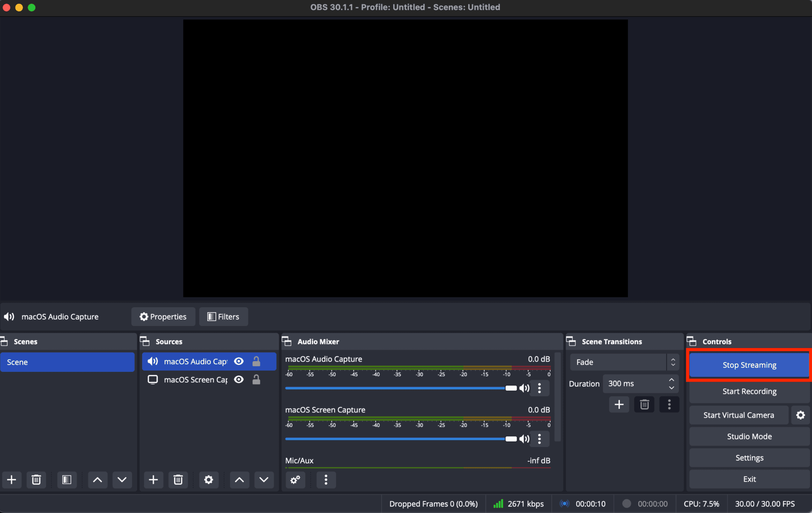This screenshot has height=513, width=812.
Task: Remove scene transition trash icon
Action: coord(644,404)
